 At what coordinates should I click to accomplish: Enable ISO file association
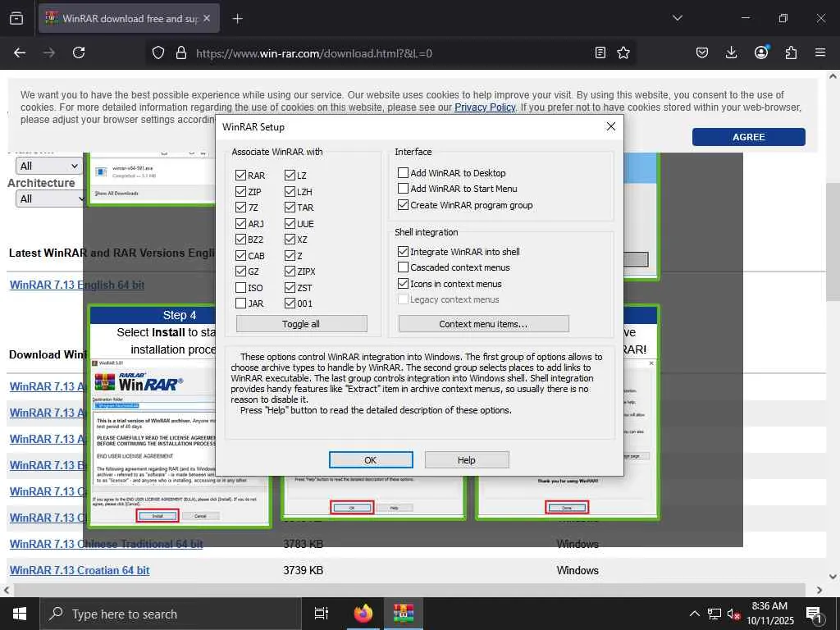coord(240,288)
